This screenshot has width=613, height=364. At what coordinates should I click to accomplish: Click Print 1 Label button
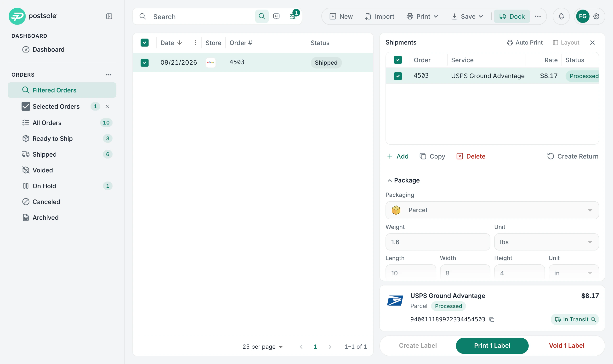click(492, 345)
